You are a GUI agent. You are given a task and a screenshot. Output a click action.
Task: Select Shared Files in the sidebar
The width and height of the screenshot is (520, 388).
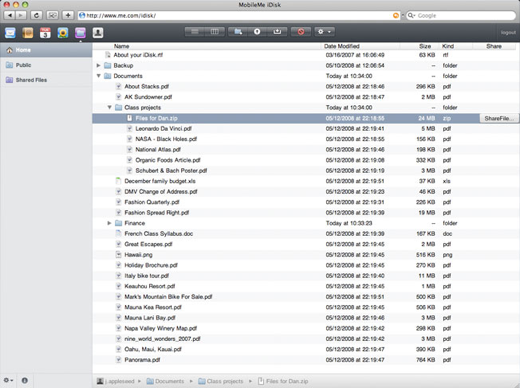point(46,80)
